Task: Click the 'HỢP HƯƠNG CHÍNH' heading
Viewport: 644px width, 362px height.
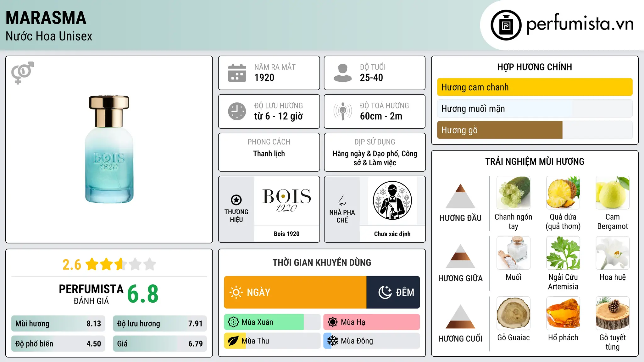Action: coord(535,67)
